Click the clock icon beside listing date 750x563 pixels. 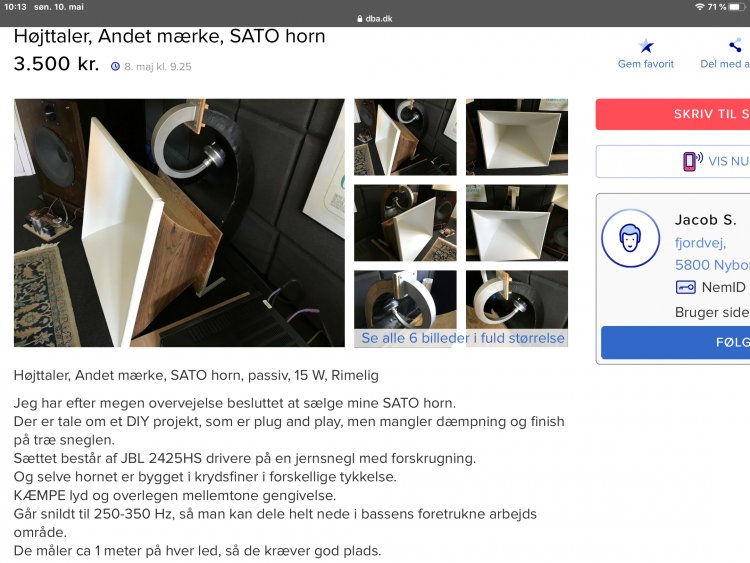(x=115, y=66)
